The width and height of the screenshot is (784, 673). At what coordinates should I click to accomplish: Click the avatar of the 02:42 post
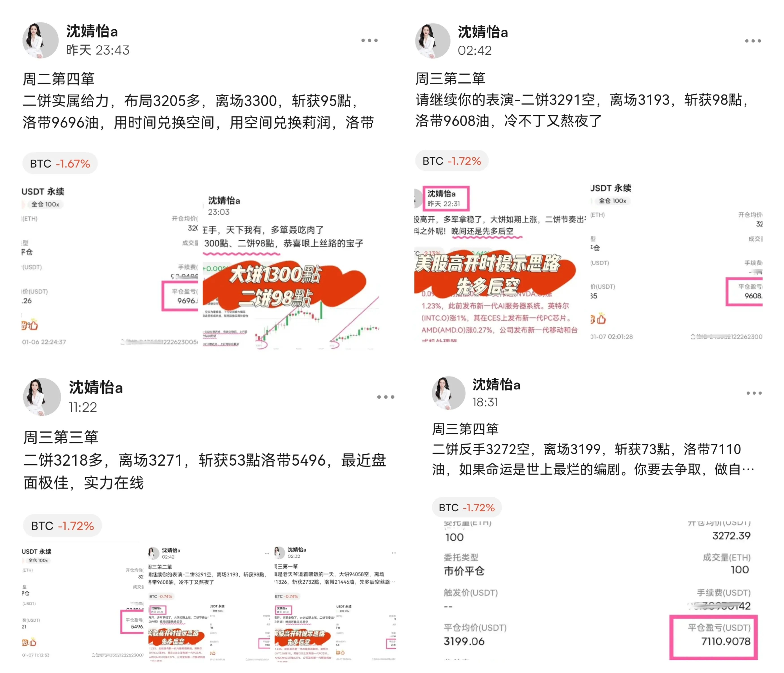(433, 41)
